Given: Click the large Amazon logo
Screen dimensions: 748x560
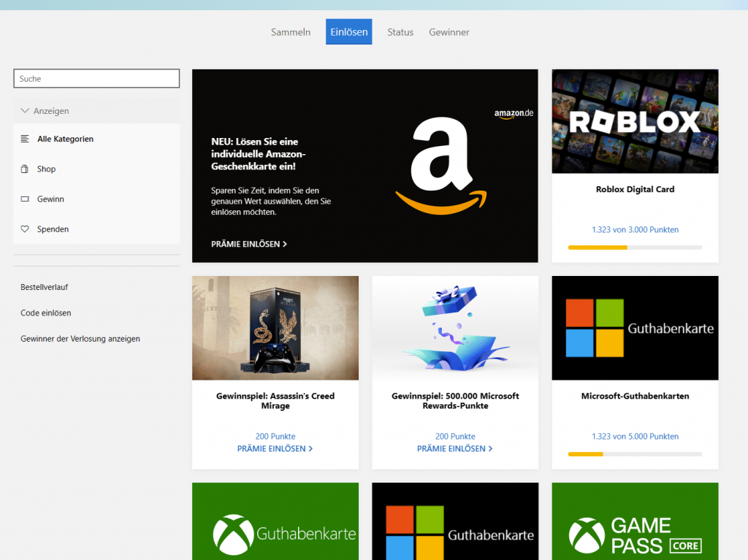Looking at the screenshot, I should click(x=441, y=166).
